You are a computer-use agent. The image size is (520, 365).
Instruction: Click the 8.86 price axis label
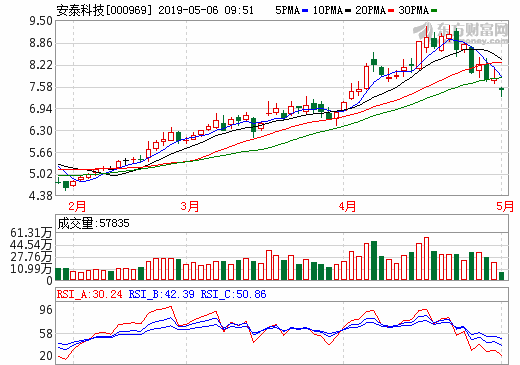click(x=41, y=43)
